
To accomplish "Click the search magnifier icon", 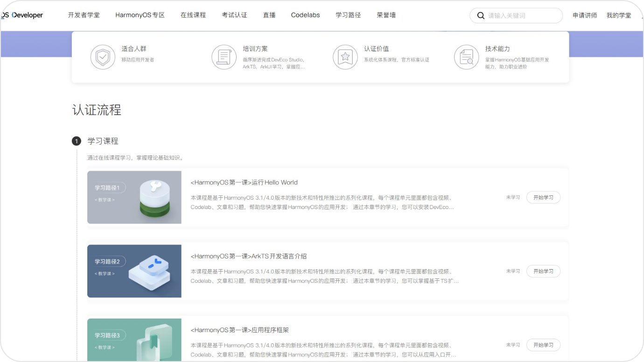I will click(481, 16).
